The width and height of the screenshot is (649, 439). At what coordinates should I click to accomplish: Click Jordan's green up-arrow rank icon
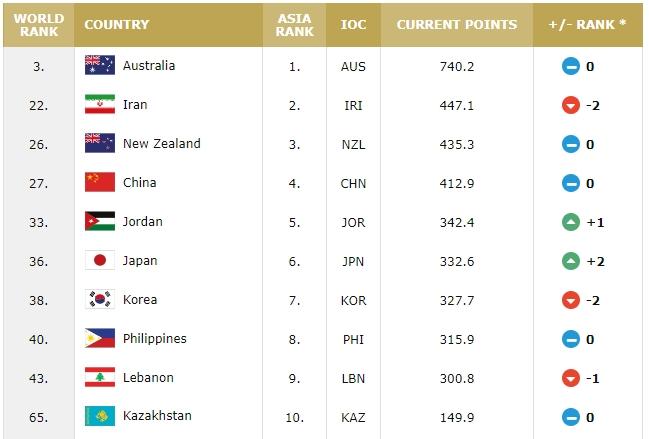tap(571, 222)
